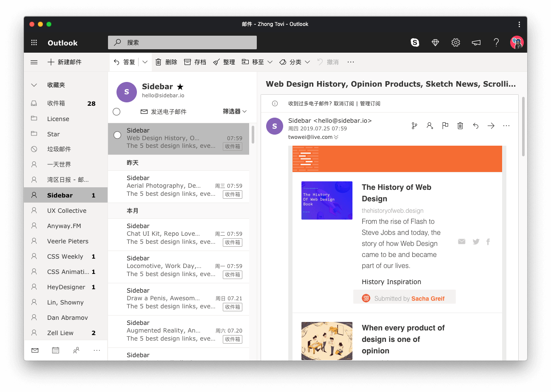Screen dimensions: 551x392
Task: Switch to Mail module icon
Action: point(35,350)
